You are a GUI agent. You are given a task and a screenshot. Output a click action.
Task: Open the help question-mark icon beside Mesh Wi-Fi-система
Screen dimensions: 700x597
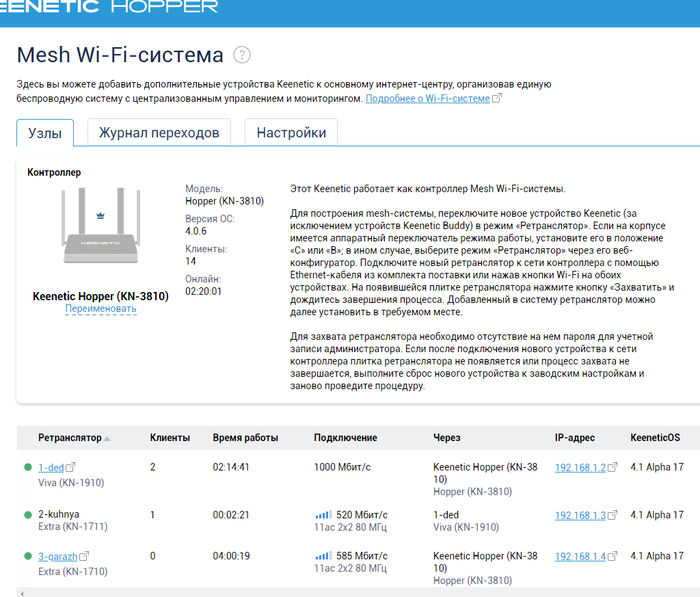pyautogui.click(x=242, y=55)
